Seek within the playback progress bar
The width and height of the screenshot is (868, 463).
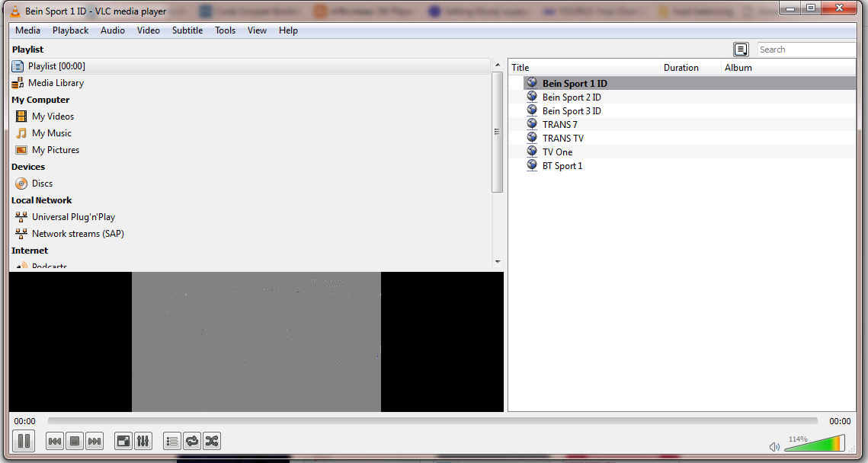click(x=432, y=421)
